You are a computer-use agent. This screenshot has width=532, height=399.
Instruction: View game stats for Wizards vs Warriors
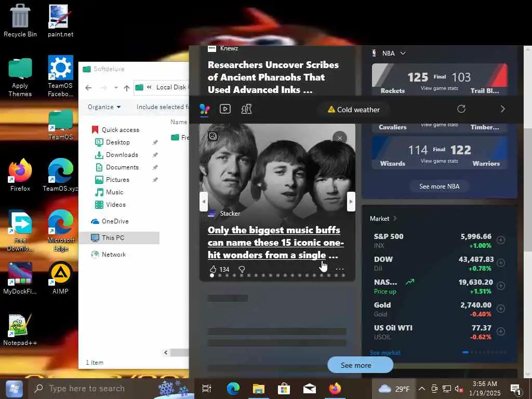440,161
